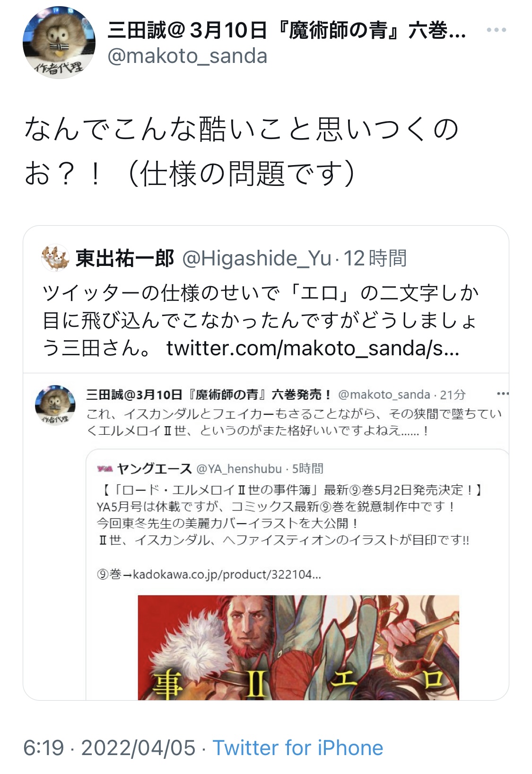Open the twitter.com/makoto_sanda link

313,349
